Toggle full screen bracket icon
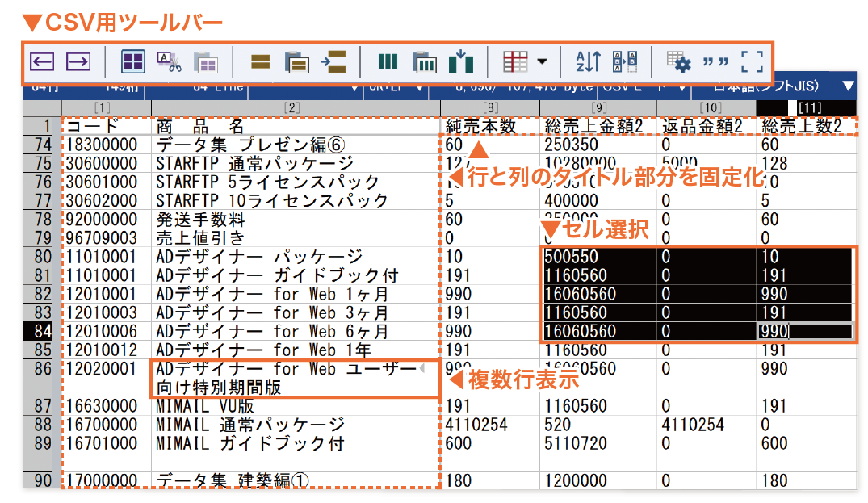Screen dimensions: 868x503 [x=752, y=62]
